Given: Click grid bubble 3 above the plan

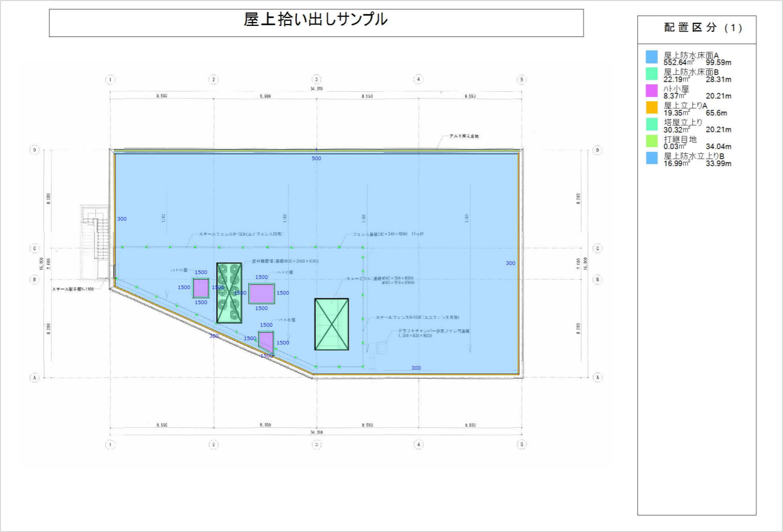Looking at the screenshot, I should [x=316, y=79].
